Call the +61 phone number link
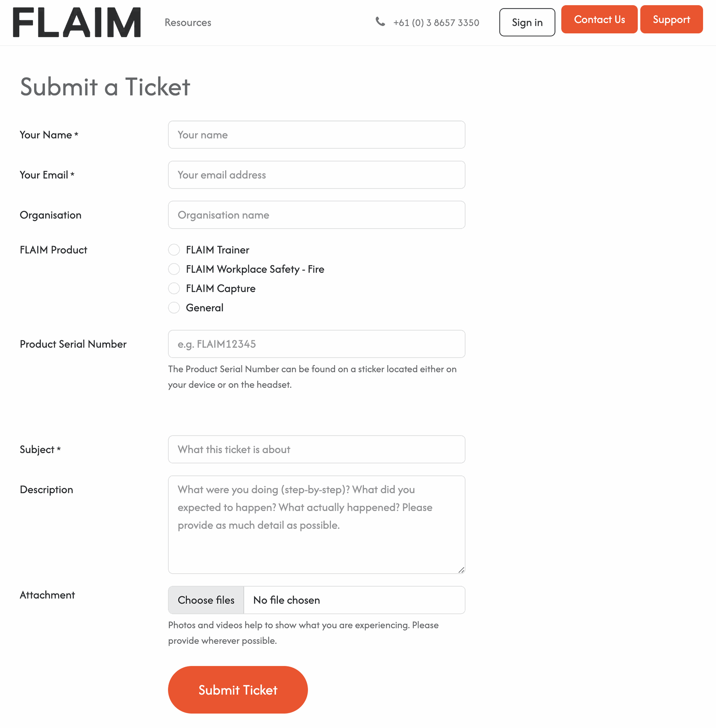The image size is (716, 728). [436, 23]
